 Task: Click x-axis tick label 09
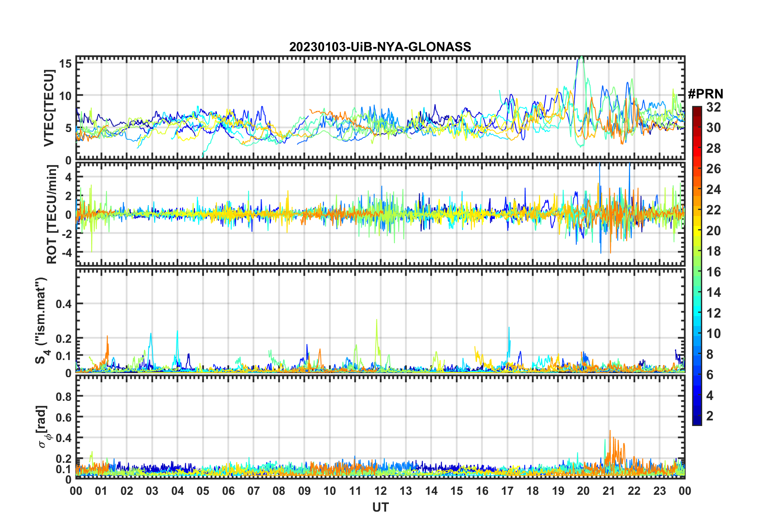tap(304, 491)
